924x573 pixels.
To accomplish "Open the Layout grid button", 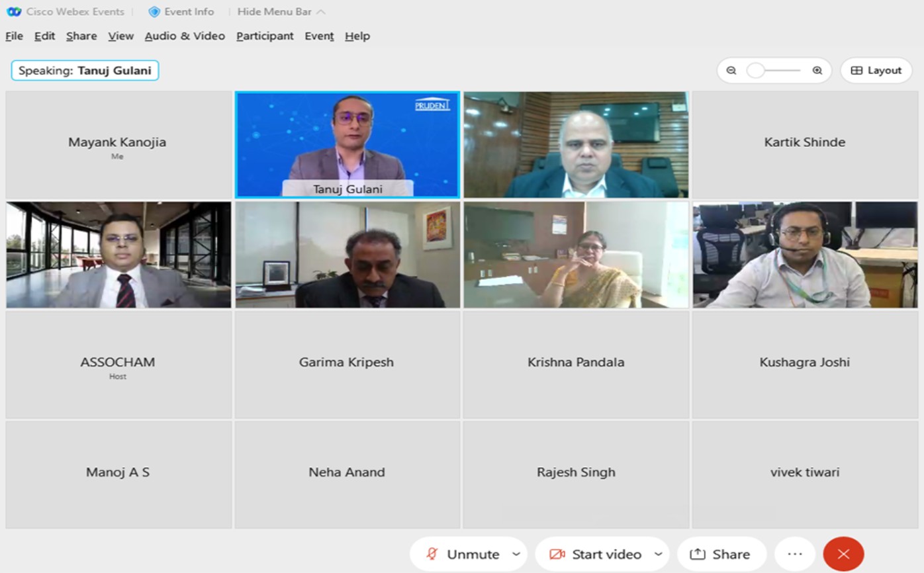I will click(x=876, y=70).
